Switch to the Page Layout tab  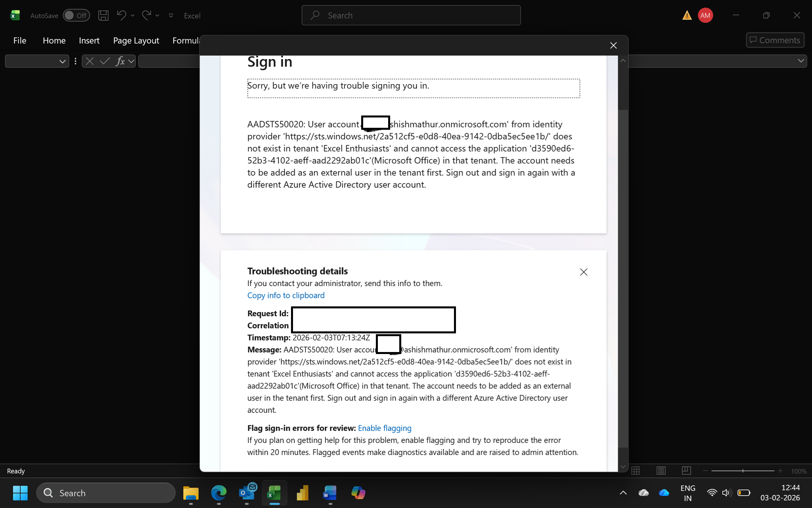coord(136,40)
